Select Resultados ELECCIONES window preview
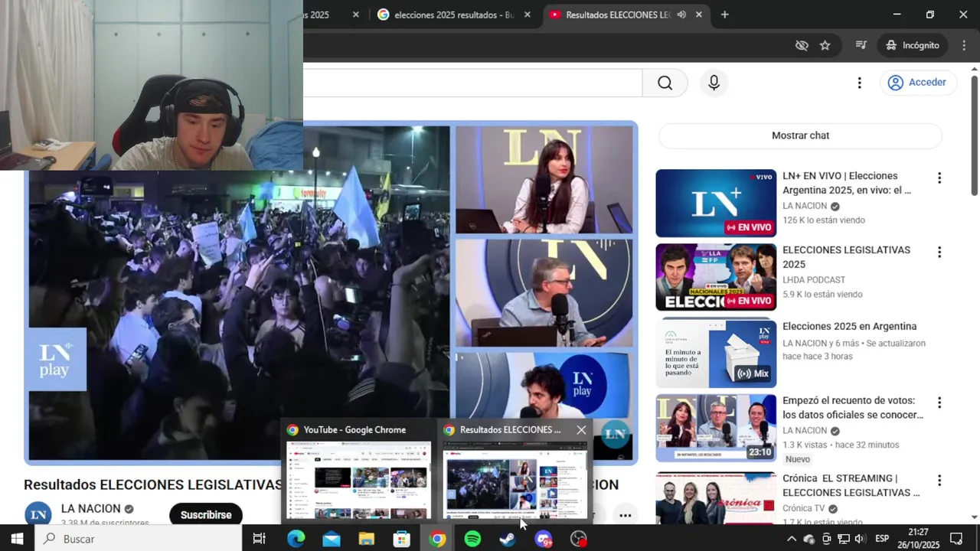Viewport: 980px width, 551px height. pyautogui.click(x=514, y=481)
